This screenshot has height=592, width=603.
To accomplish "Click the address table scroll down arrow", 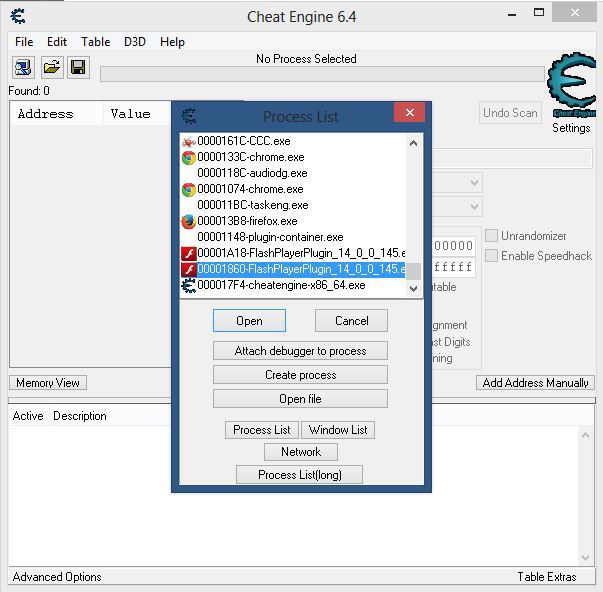I will pyautogui.click(x=586, y=557).
